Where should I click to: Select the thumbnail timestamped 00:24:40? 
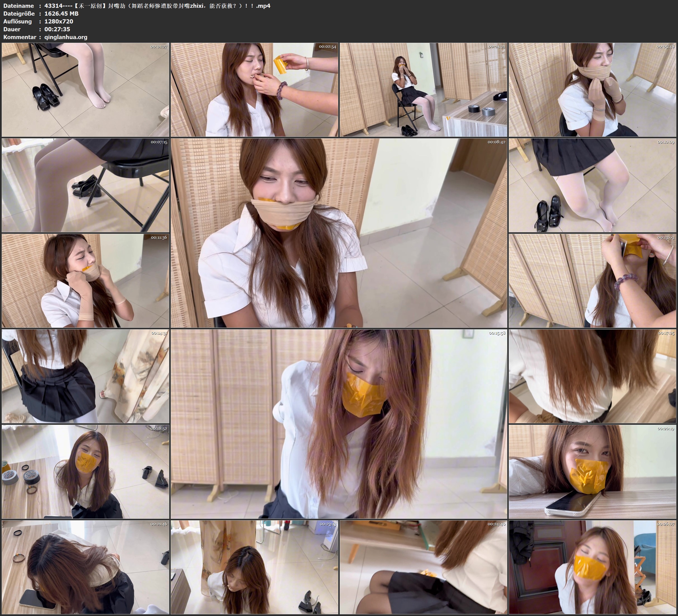(424, 567)
